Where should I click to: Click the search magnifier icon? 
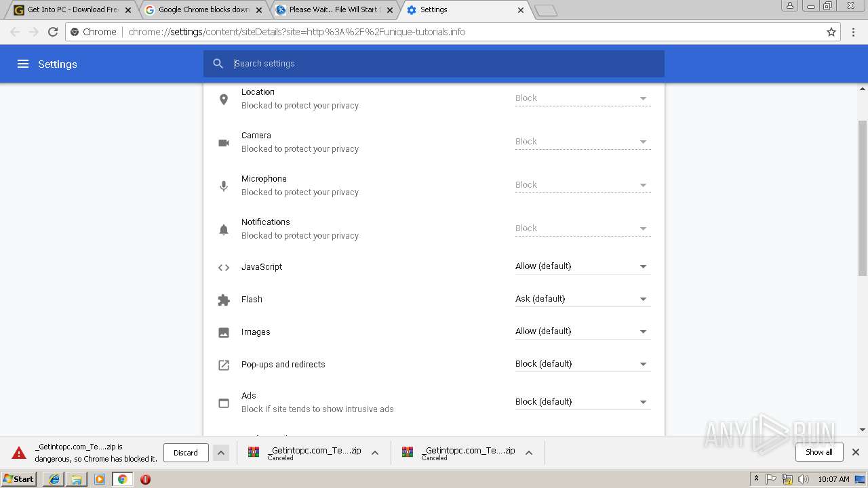(218, 64)
